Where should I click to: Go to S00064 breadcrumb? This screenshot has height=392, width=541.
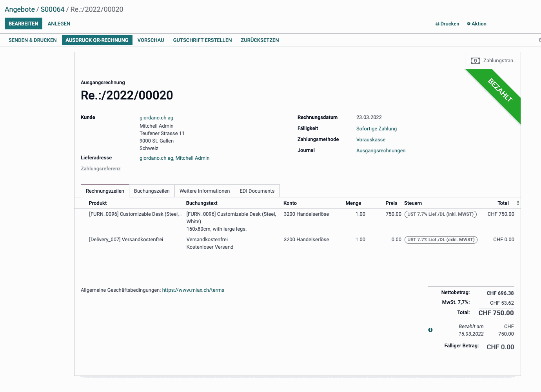point(53,9)
